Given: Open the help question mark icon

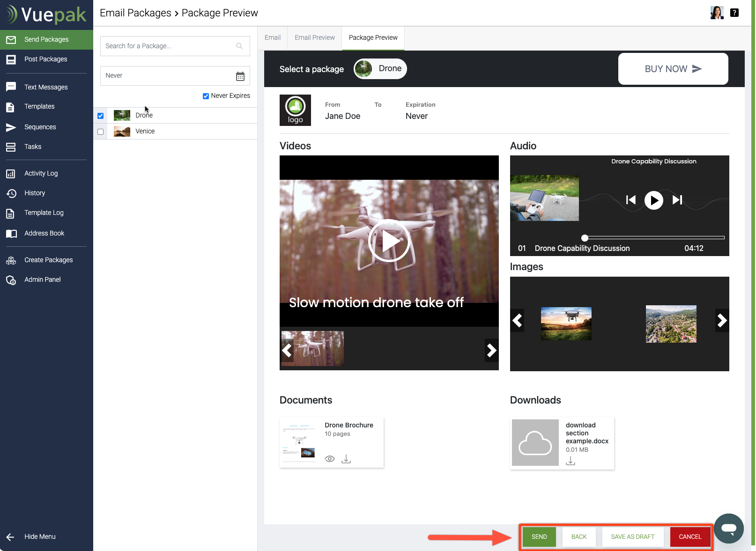Looking at the screenshot, I should click(734, 13).
